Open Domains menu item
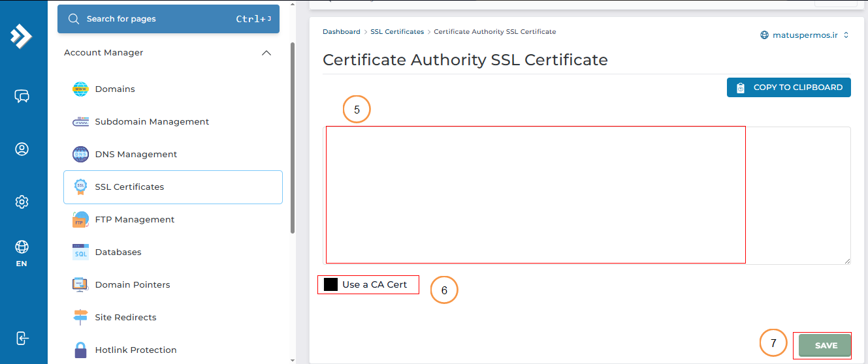This screenshot has height=364, width=868. [173, 89]
